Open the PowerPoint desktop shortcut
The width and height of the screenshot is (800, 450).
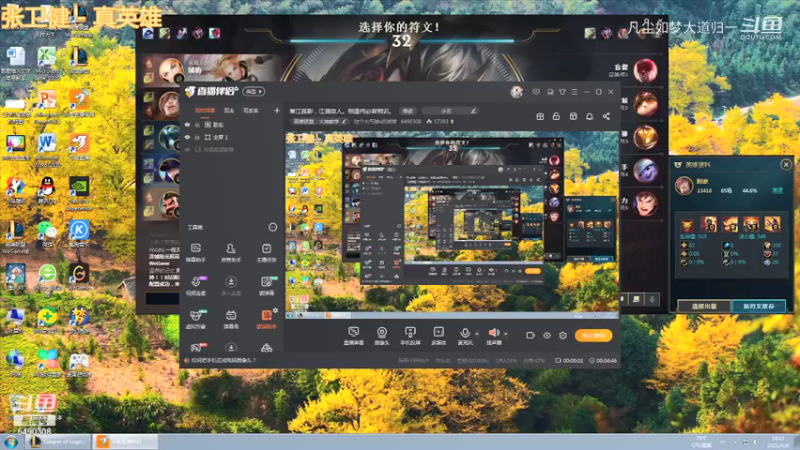[47, 105]
